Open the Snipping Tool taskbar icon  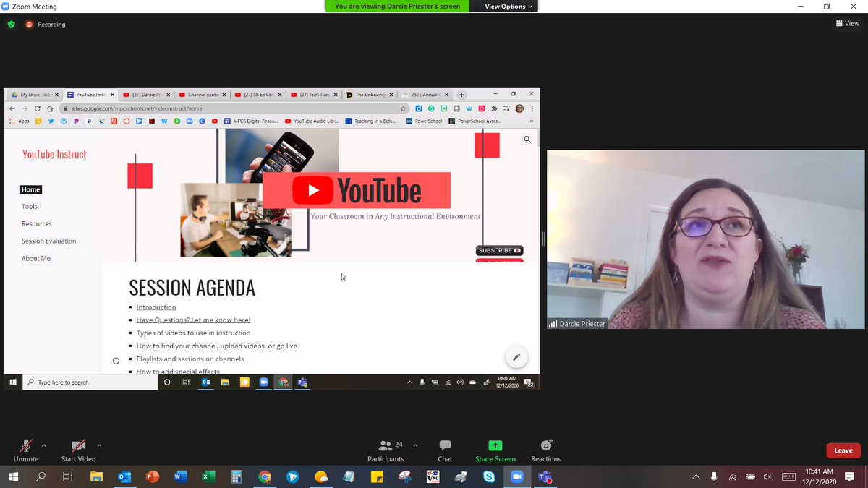[405, 477]
